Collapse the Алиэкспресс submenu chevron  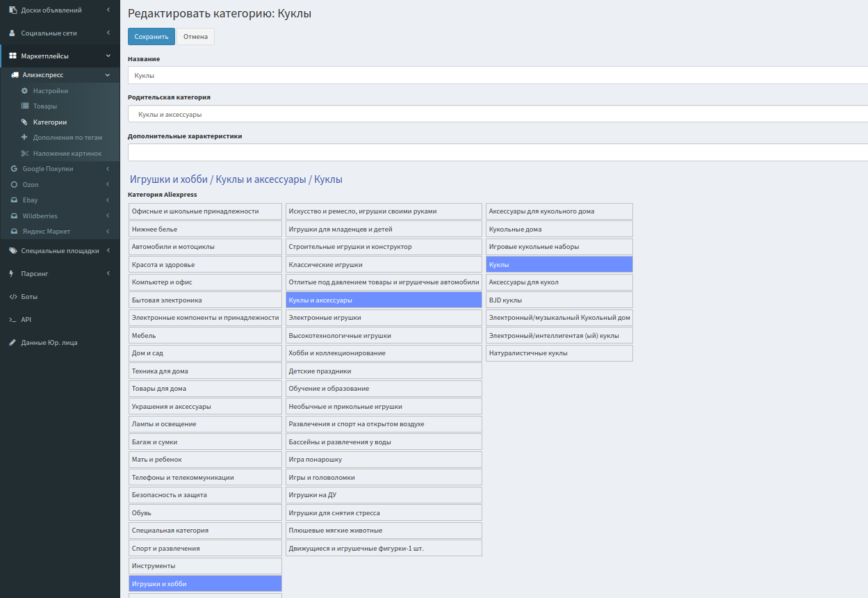tap(108, 75)
